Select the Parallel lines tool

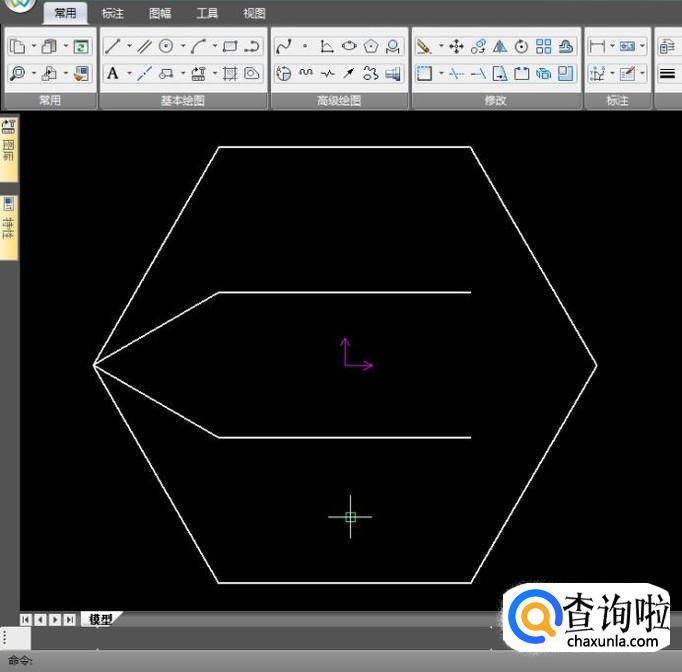click(144, 46)
